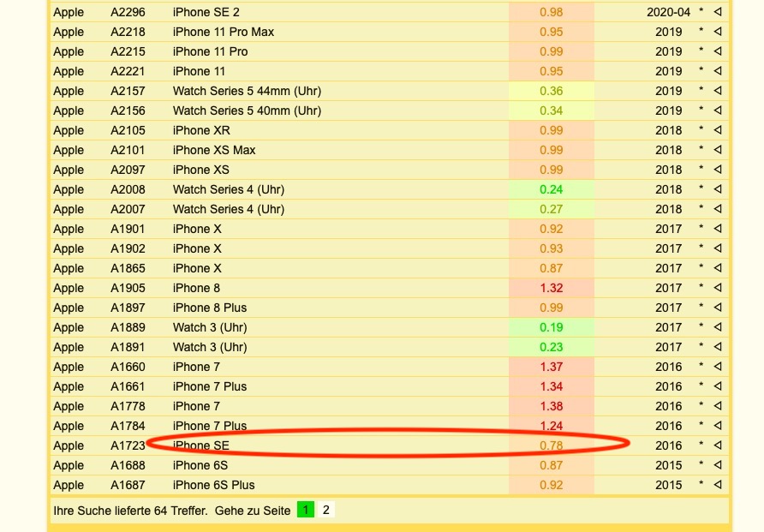Click model name iPhone XS Max
Screen dimensions: 764x532
pos(214,150)
